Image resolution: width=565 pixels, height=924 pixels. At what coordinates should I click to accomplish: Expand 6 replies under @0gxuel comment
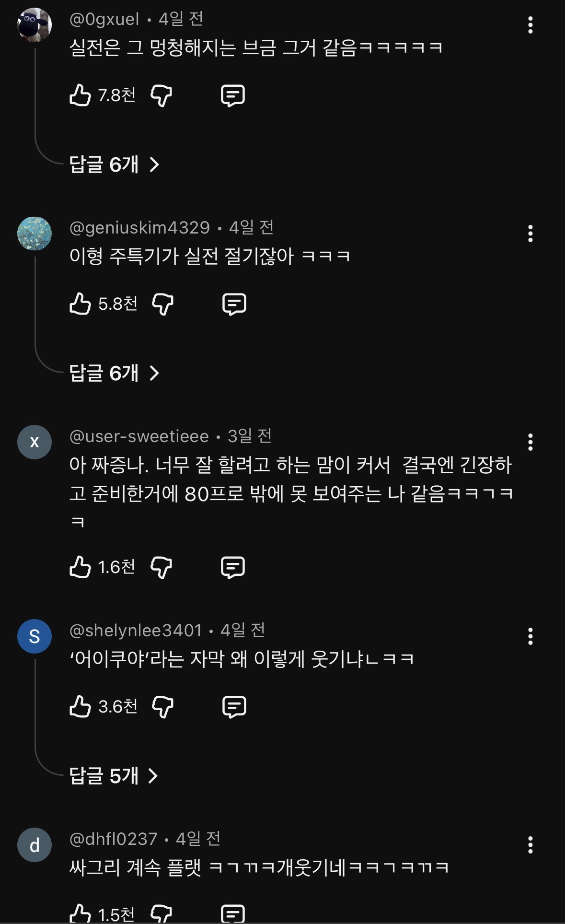[x=114, y=164]
